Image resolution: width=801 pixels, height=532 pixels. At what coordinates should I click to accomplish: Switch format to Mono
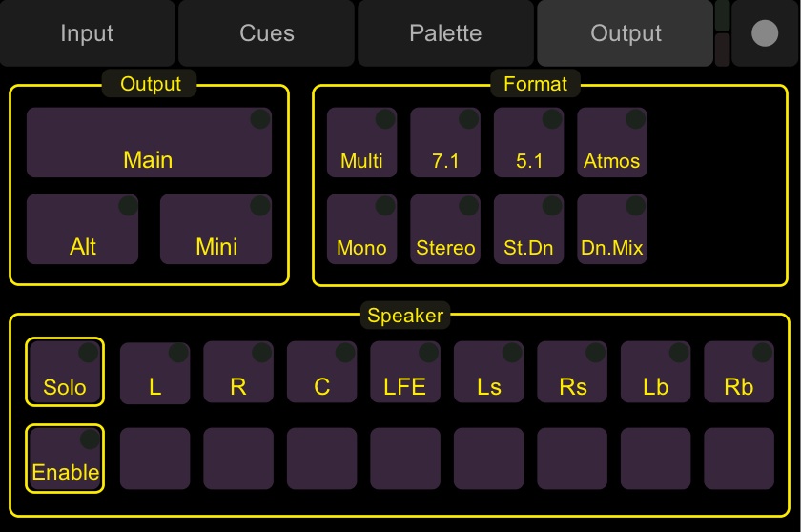point(361,229)
